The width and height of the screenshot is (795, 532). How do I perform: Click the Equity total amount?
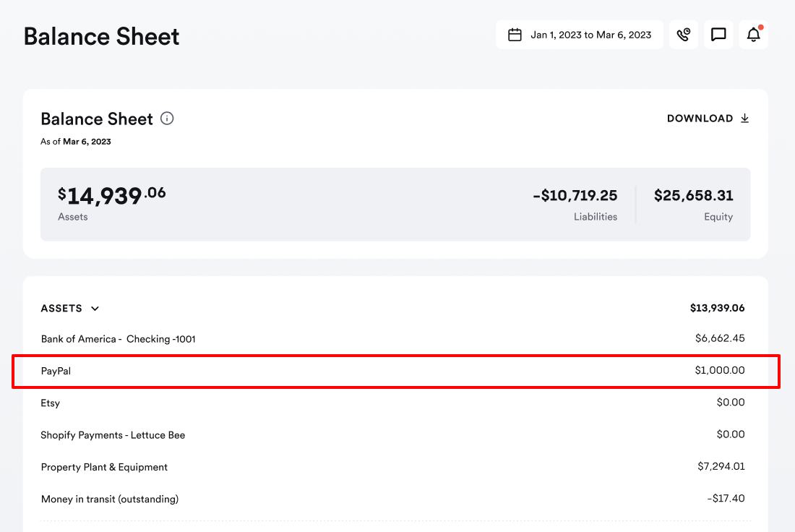click(693, 195)
